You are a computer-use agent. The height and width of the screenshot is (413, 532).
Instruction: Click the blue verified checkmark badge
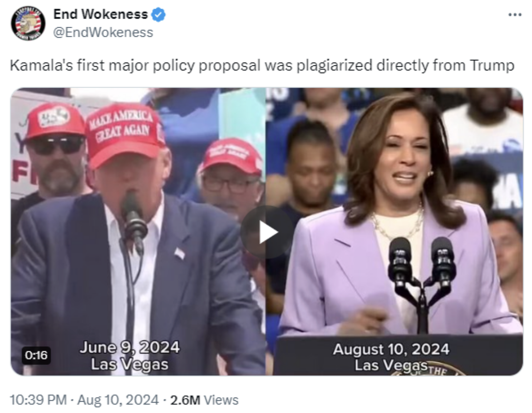click(158, 15)
